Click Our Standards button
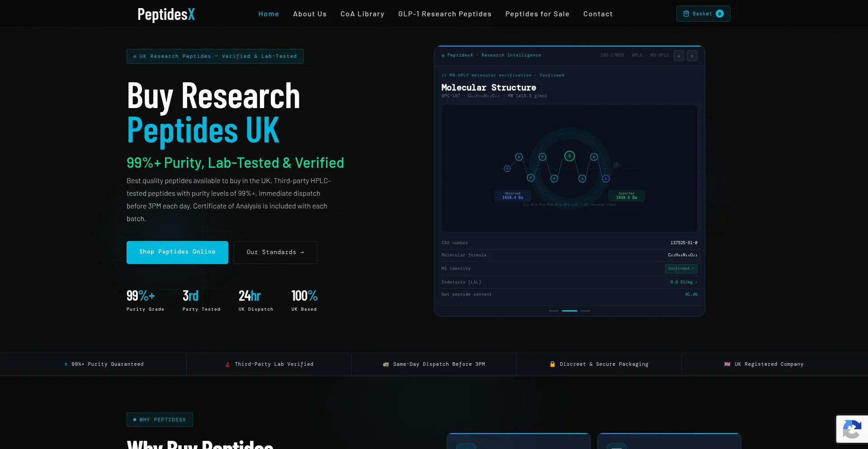The width and height of the screenshot is (868, 449). [275, 252]
